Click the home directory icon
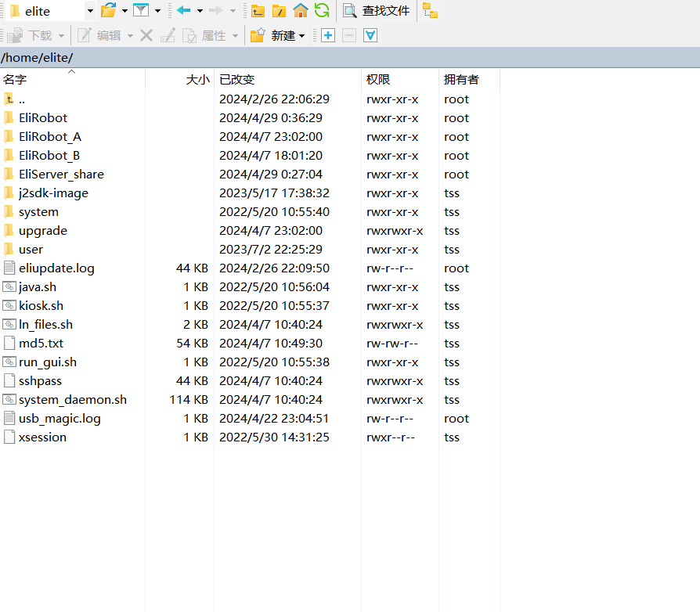This screenshot has width=700, height=612. [300, 10]
